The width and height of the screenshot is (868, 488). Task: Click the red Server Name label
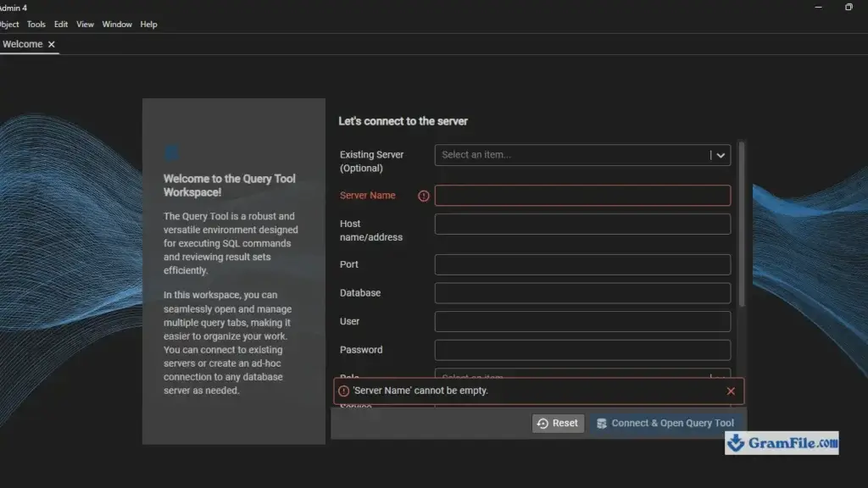point(368,196)
